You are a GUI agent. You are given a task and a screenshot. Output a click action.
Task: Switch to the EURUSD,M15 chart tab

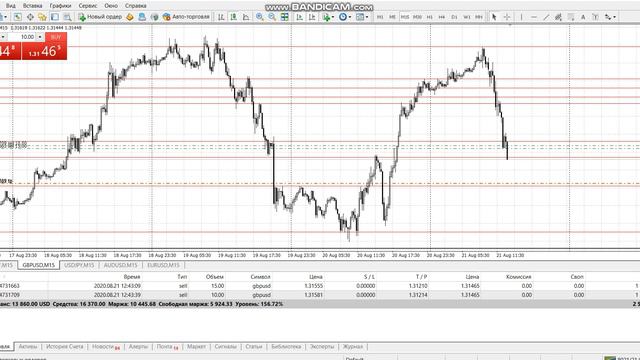click(x=163, y=265)
